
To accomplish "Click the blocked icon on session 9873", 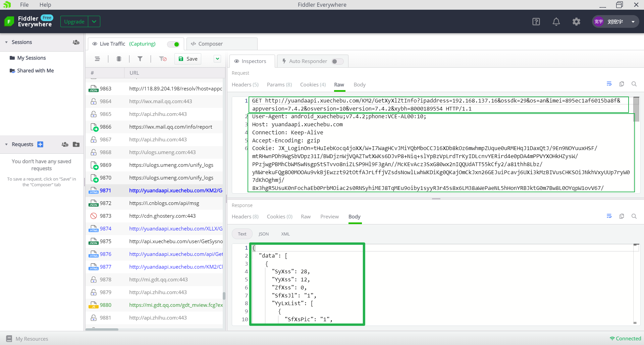I will tap(94, 216).
